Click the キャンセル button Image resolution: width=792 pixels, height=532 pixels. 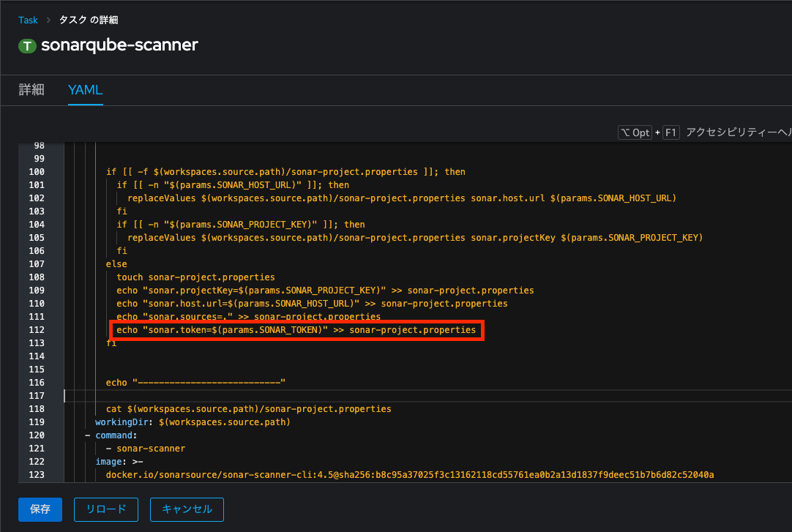[187, 509]
